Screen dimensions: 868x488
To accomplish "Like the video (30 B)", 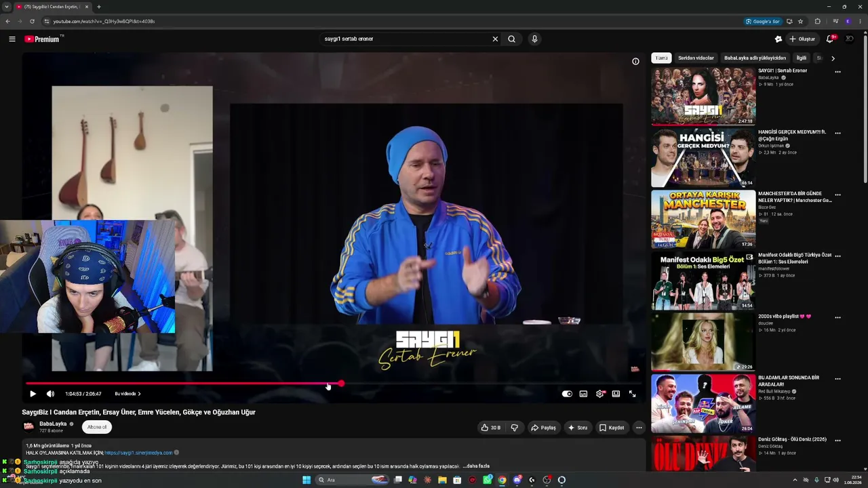I will point(491,428).
